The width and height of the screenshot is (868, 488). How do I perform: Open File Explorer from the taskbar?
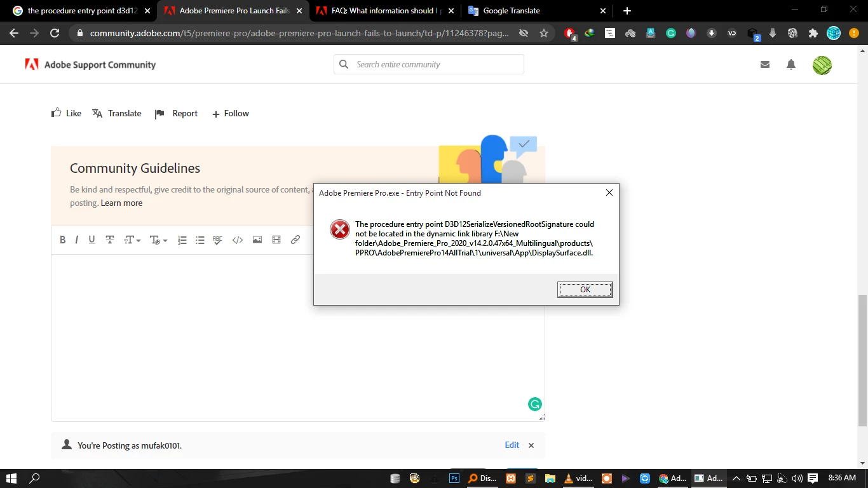[550, 478]
